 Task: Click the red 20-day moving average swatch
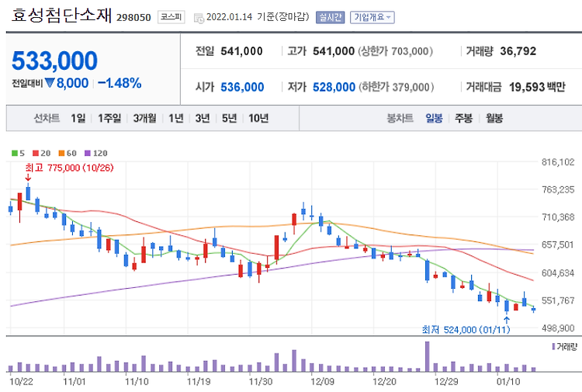tap(36, 153)
